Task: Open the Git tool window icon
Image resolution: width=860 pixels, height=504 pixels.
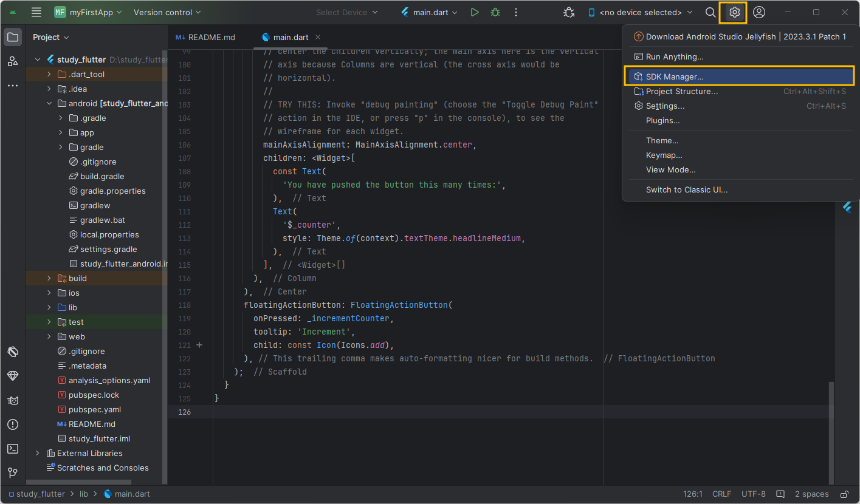Action: (x=13, y=472)
